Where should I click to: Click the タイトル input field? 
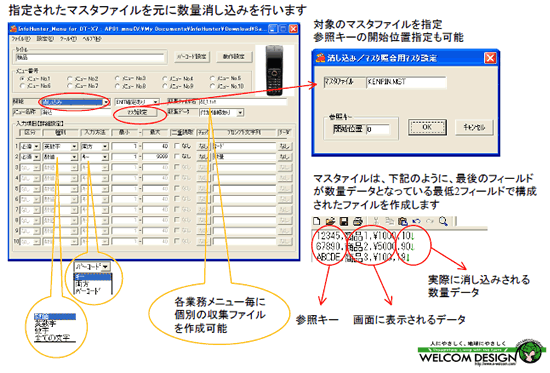(x=90, y=58)
